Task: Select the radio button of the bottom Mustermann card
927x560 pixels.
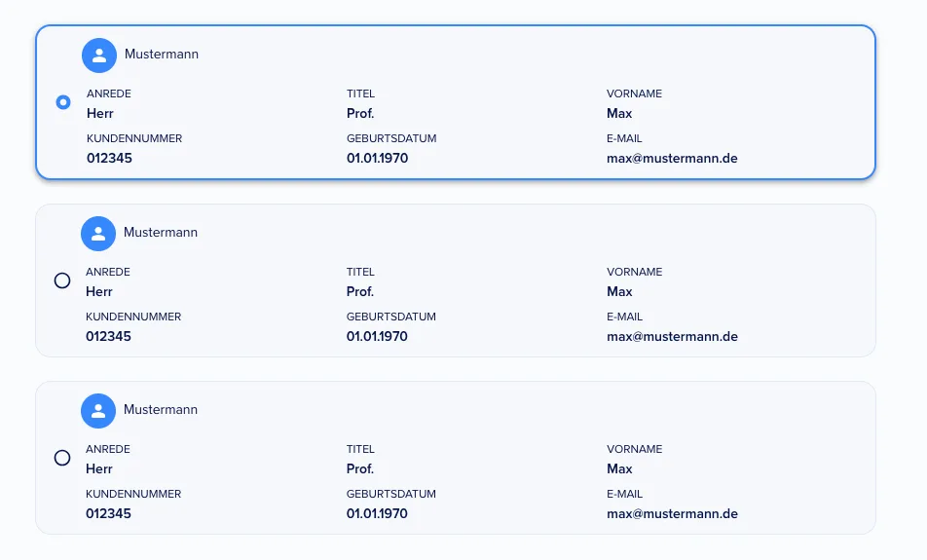Action: pos(62,458)
